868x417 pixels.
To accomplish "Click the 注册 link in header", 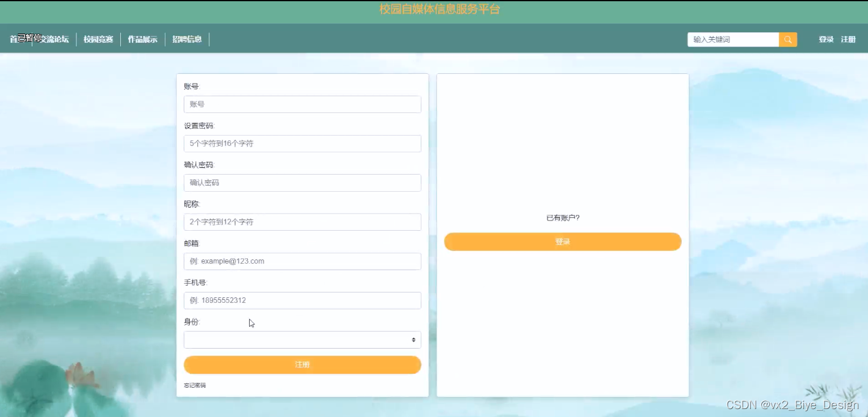I will coord(848,40).
